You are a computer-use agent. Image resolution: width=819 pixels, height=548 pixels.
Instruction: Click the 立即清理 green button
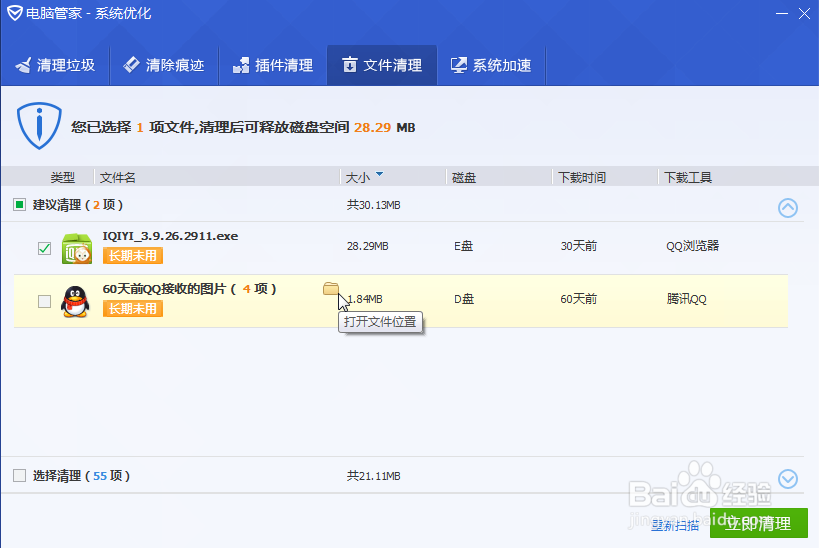758,523
